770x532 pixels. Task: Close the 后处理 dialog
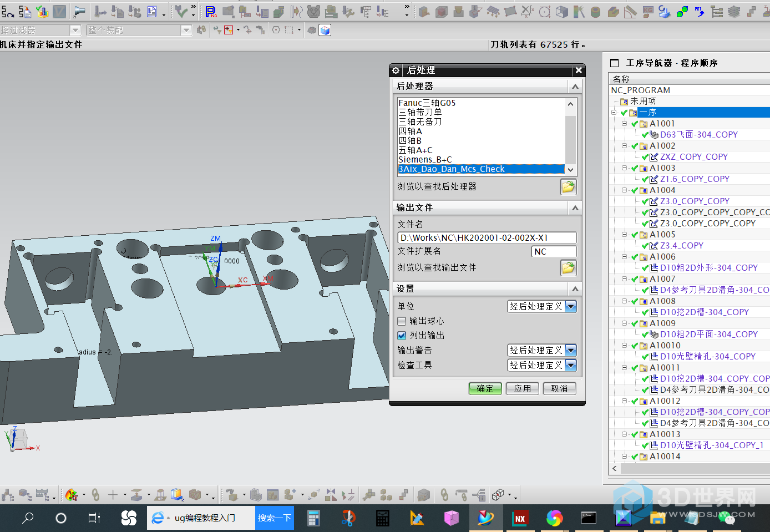[579, 70]
